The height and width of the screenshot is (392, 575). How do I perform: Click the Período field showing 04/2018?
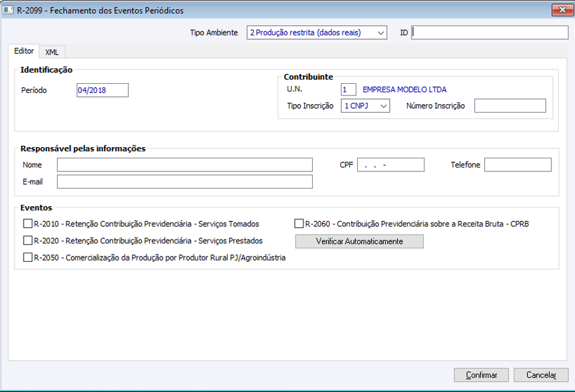point(103,90)
